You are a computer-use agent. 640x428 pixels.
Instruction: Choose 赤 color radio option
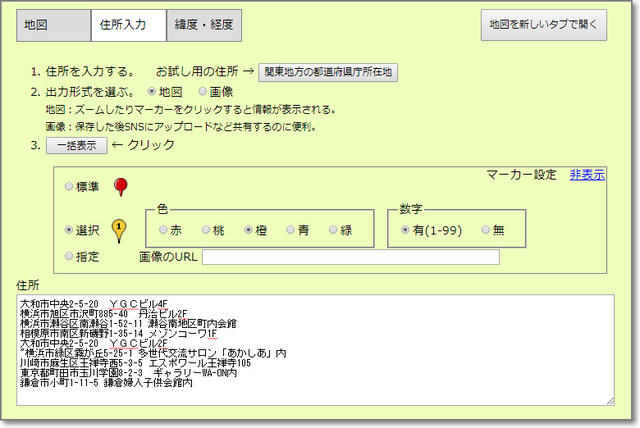164,230
